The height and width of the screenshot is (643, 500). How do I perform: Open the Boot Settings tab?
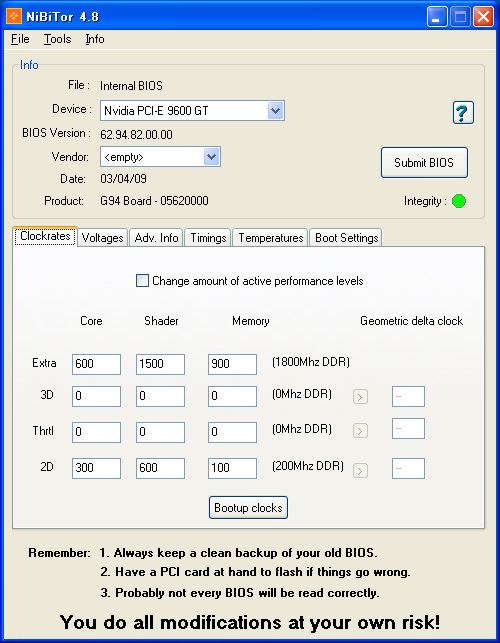(x=346, y=238)
